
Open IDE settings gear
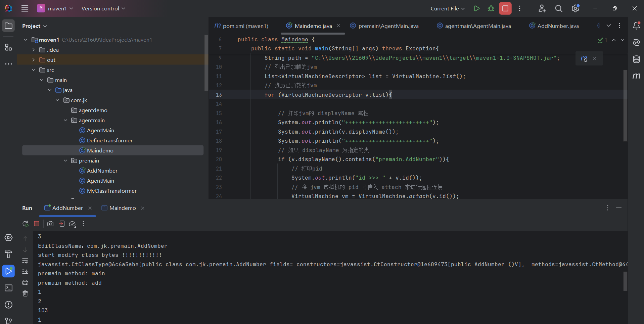click(576, 8)
